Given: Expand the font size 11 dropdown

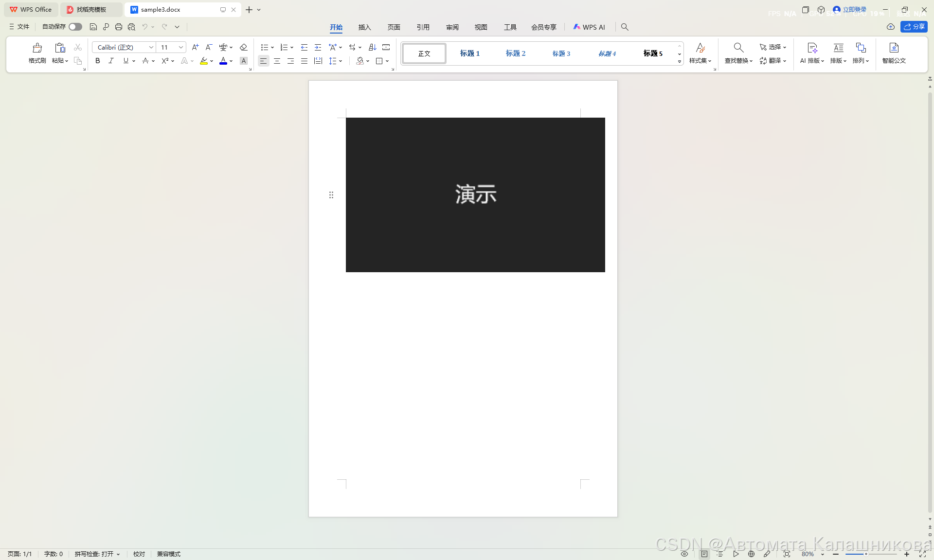Looking at the screenshot, I should coord(180,47).
